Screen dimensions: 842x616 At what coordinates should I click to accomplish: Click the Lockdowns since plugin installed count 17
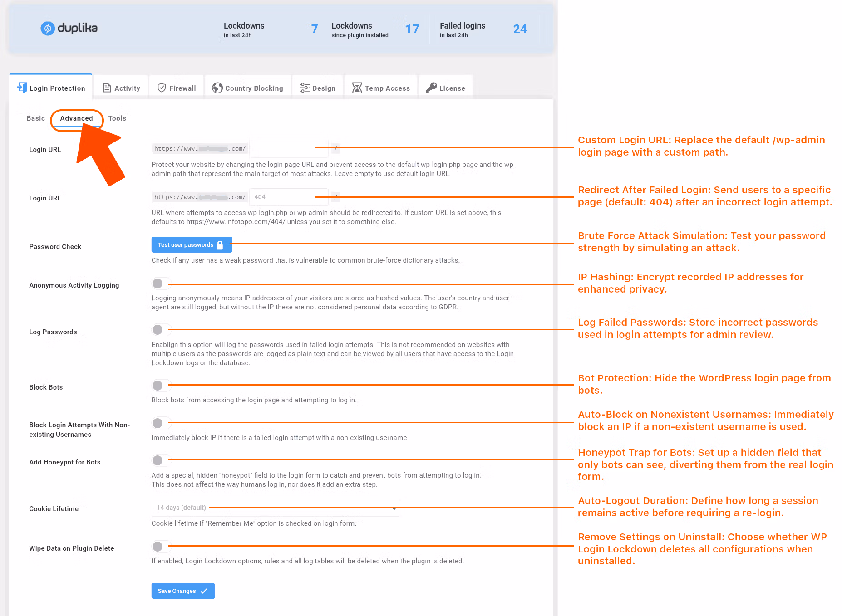[412, 29]
